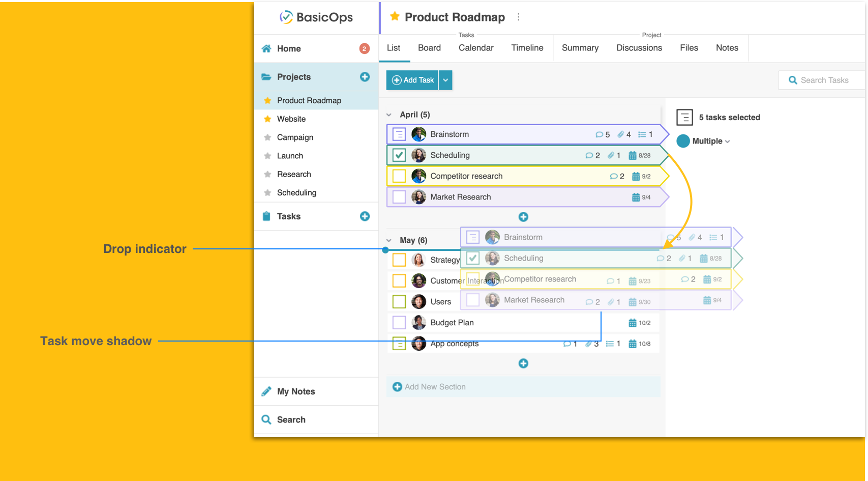This screenshot has width=868, height=481.
Task: Open App concepts due date 10/8 calendar icon
Action: tap(632, 344)
